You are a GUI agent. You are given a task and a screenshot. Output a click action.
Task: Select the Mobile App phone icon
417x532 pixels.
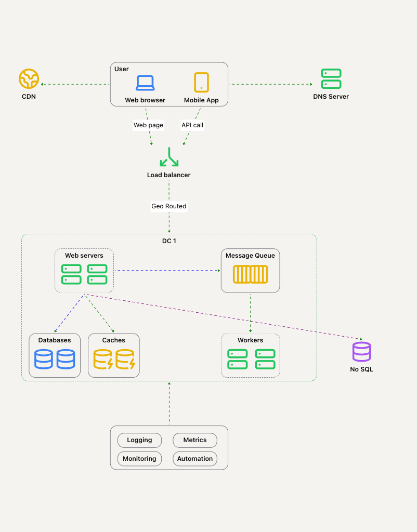click(201, 83)
